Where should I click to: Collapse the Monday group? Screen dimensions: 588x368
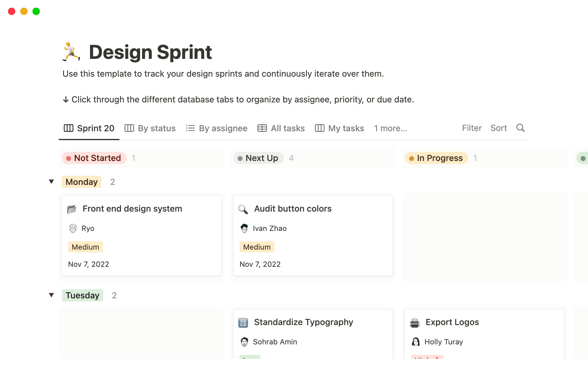(51, 182)
